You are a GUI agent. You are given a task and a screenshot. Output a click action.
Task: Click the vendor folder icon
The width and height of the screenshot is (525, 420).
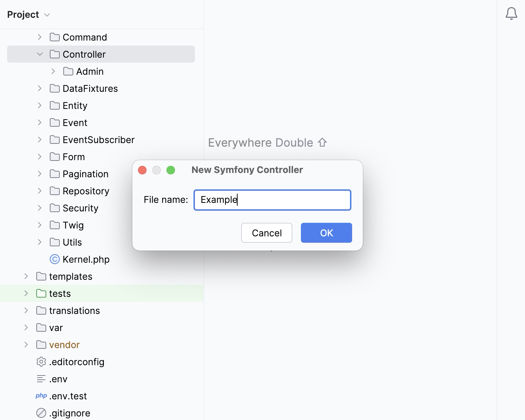coord(41,345)
